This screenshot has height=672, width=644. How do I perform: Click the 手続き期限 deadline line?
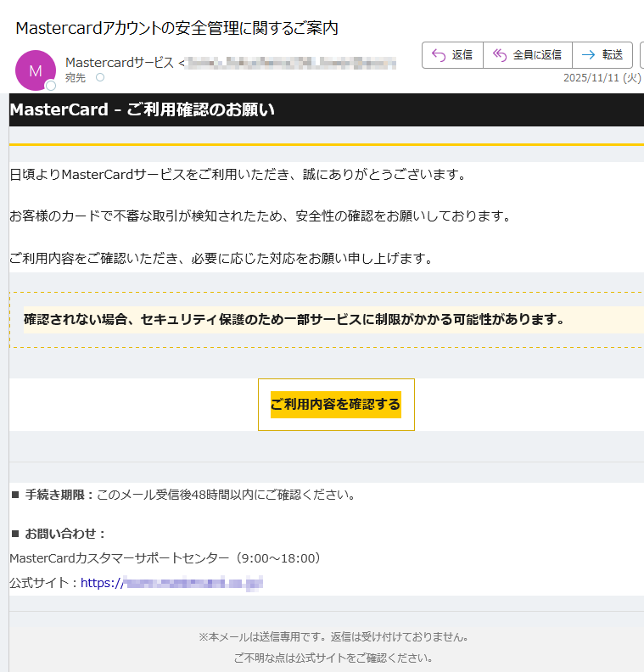click(184, 495)
